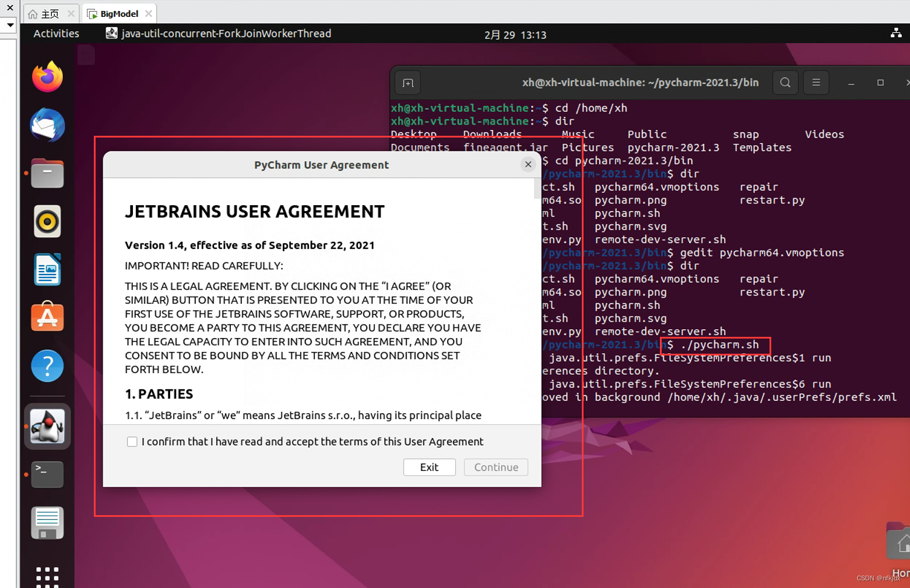Open the terminal hamburger menu
This screenshot has width=910, height=588.
click(x=816, y=83)
